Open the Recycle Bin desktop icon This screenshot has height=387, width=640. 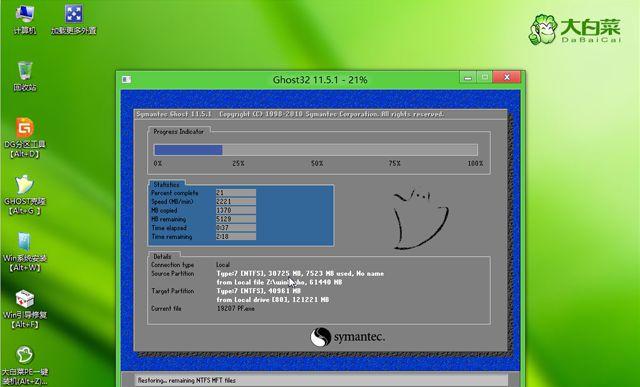point(25,76)
